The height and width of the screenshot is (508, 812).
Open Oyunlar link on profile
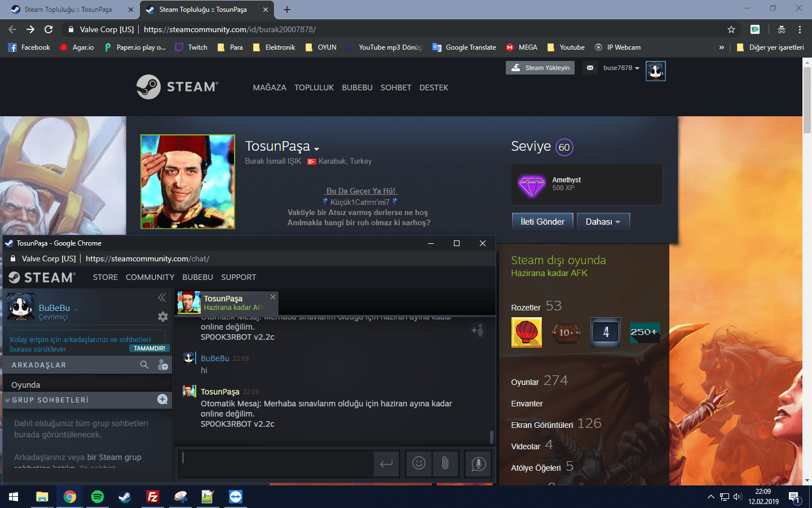point(525,382)
